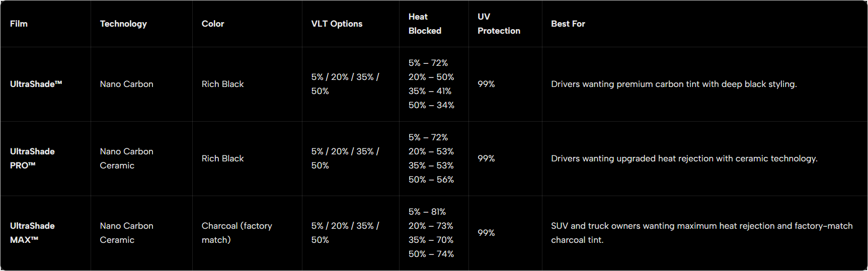Click the Color column header

tap(213, 24)
